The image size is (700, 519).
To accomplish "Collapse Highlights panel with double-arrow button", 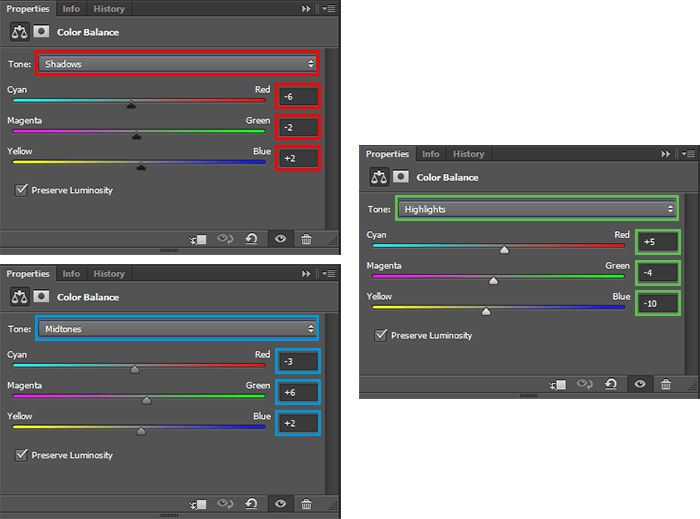I will tap(666, 154).
